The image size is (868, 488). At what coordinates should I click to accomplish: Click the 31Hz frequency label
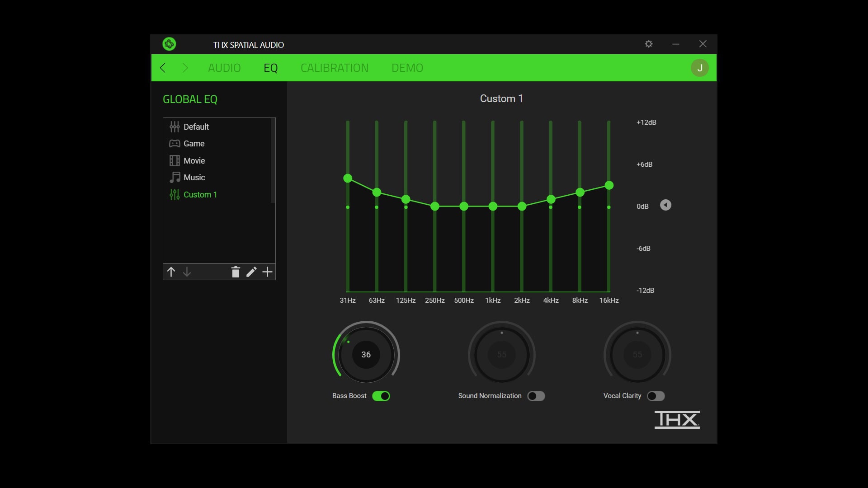(348, 300)
